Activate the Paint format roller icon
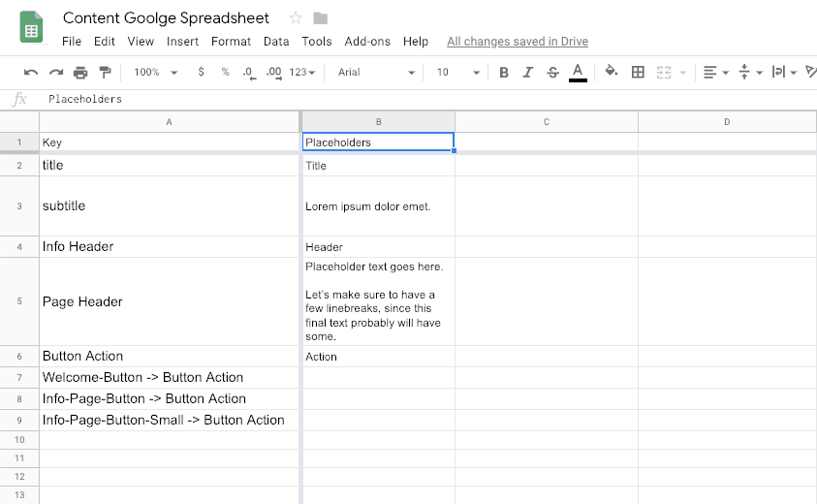Viewport: 817px width, 504px height. (106, 73)
